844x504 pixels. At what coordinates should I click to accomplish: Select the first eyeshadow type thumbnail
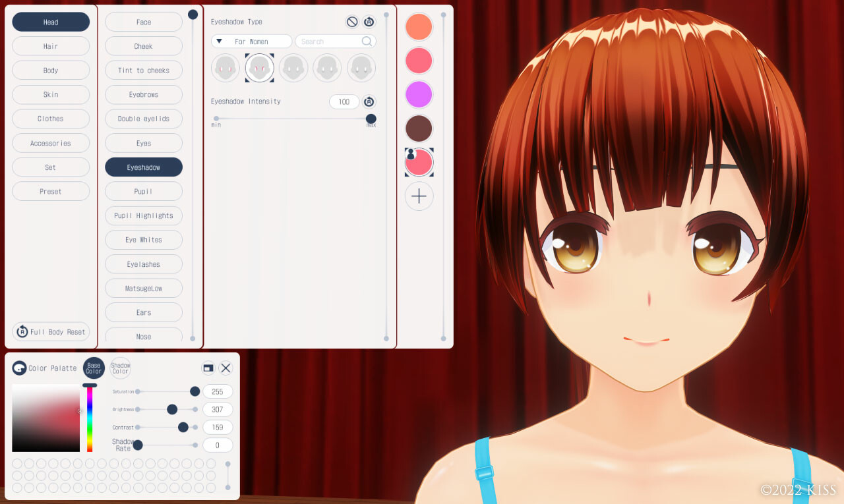click(225, 67)
